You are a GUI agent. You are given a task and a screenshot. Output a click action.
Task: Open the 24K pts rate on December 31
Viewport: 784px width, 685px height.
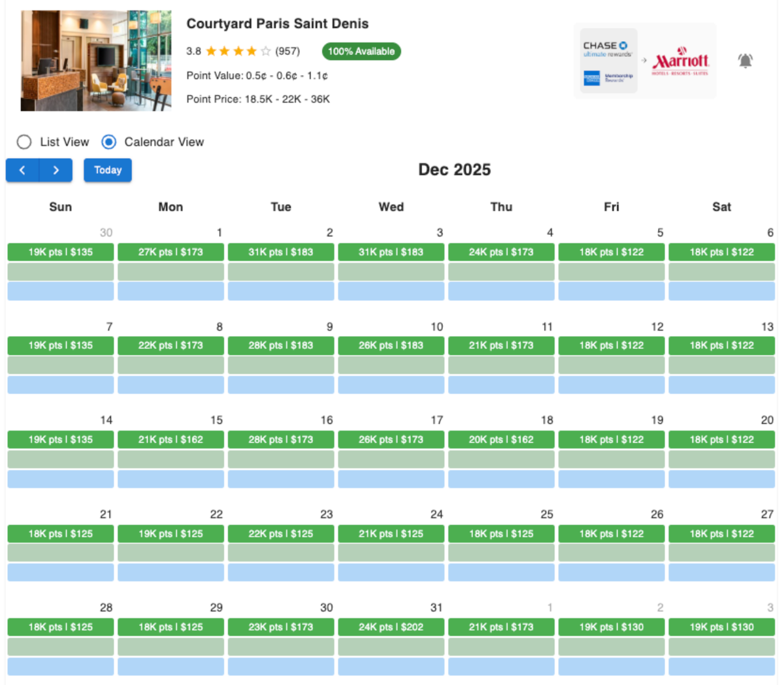[x=391, y=627]
